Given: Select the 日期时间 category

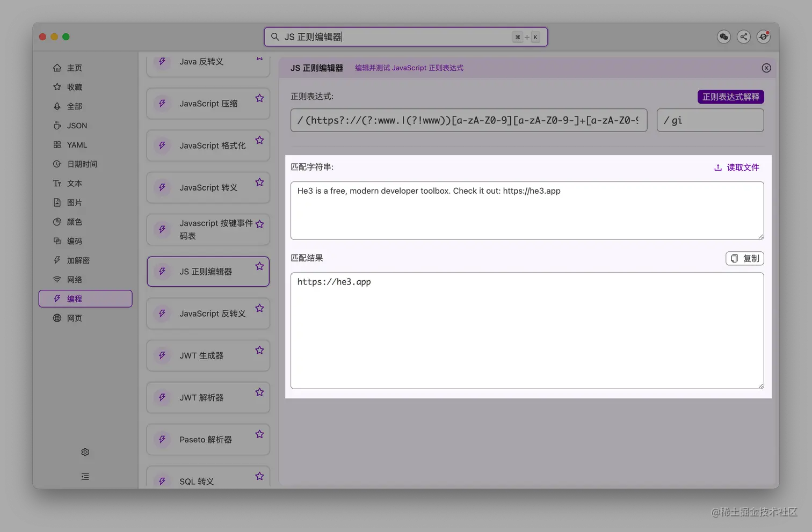Looking at the screenshot, I should click(85, 164).
